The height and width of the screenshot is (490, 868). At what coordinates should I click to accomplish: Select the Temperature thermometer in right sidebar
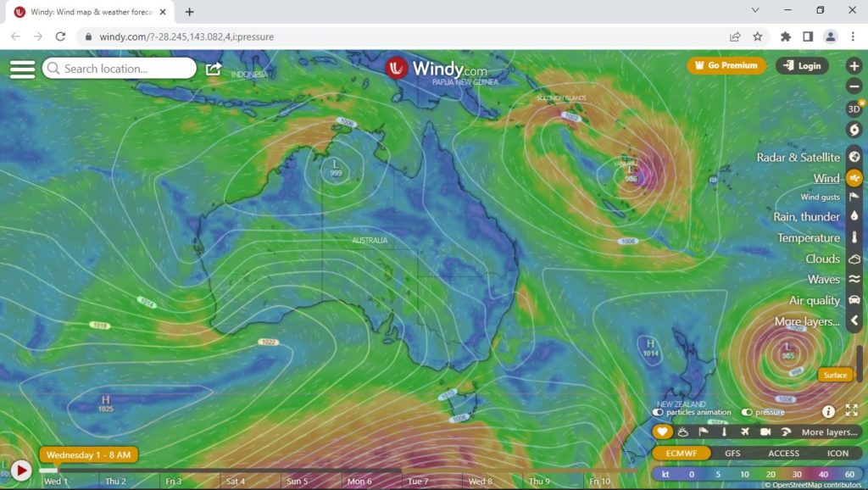pyautogui.click(x=854, y=237)
